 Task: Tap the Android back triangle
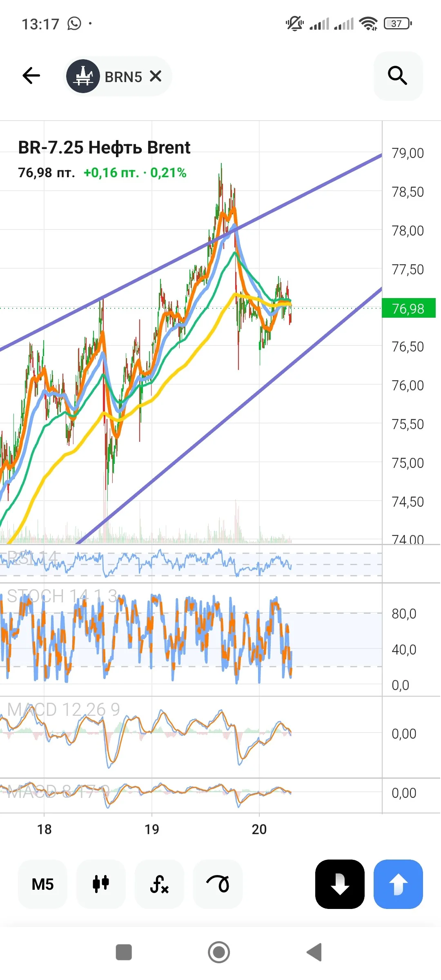pyautogui.click(x=314, y=952)
